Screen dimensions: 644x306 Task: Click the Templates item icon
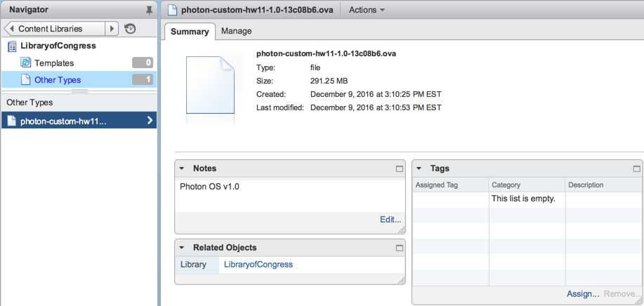pos(26,63)
